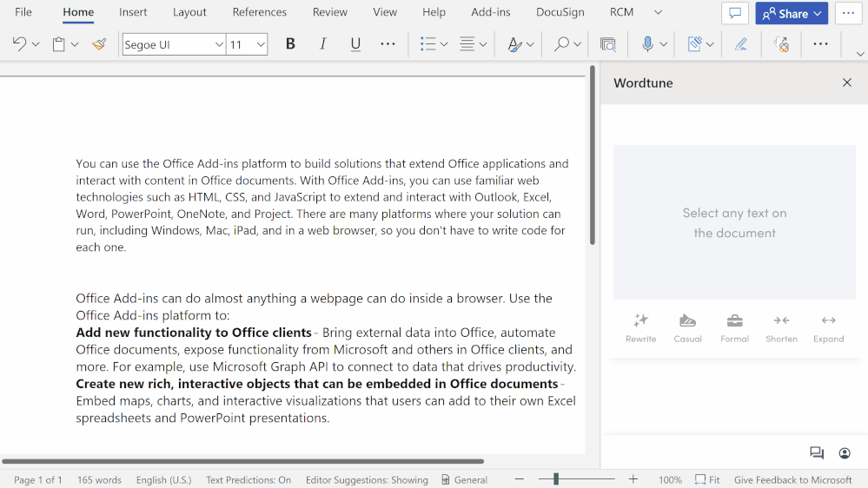
Task: Click the zoom out minus button
Action: (520, 479)
